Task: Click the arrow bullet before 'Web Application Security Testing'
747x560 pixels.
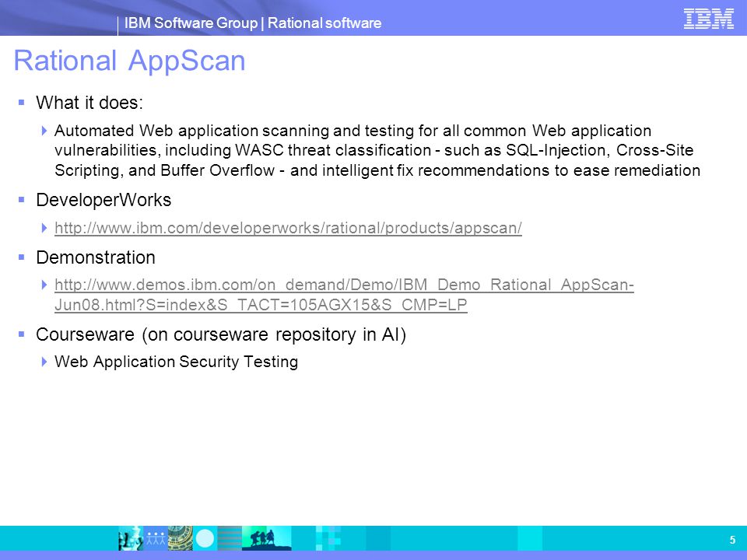Action: coord(44,362)
